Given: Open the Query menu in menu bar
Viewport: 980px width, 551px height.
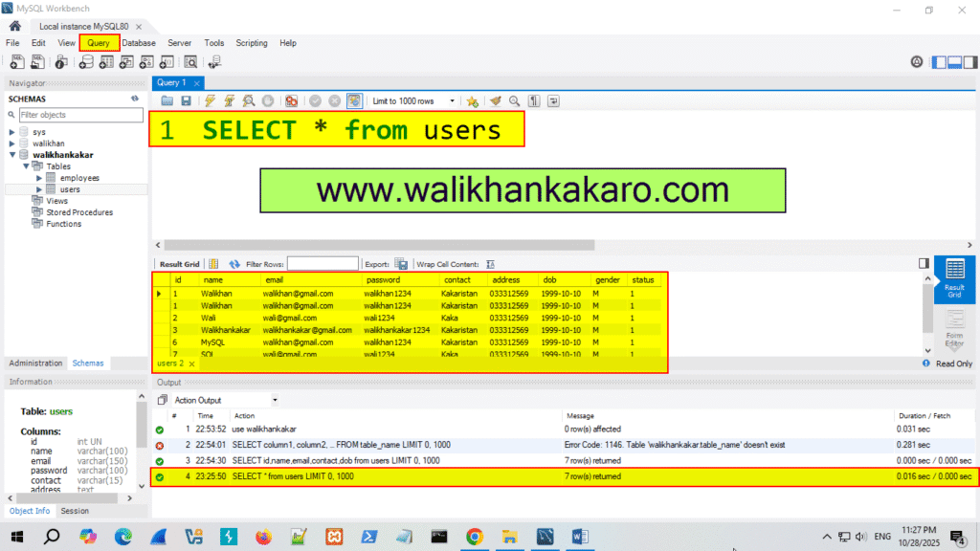Looking at the screenshot, I should click(x=99, y=43).
